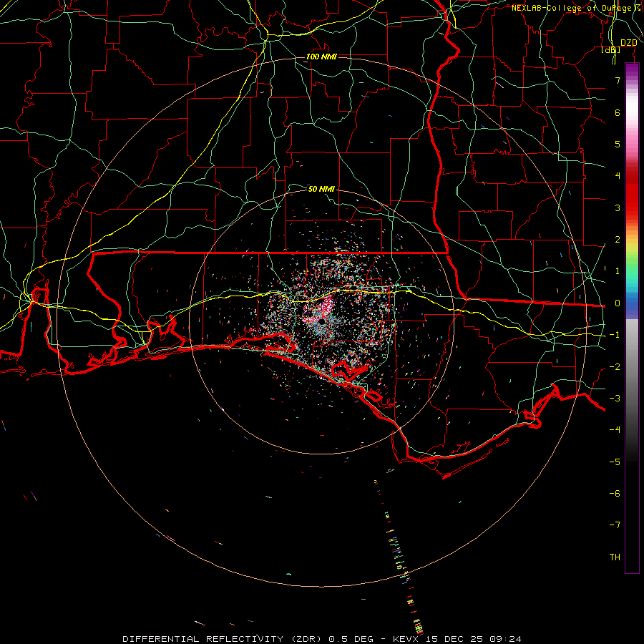Click the '-5' value on the color scale
644x644 pixels.
(615, 462)
